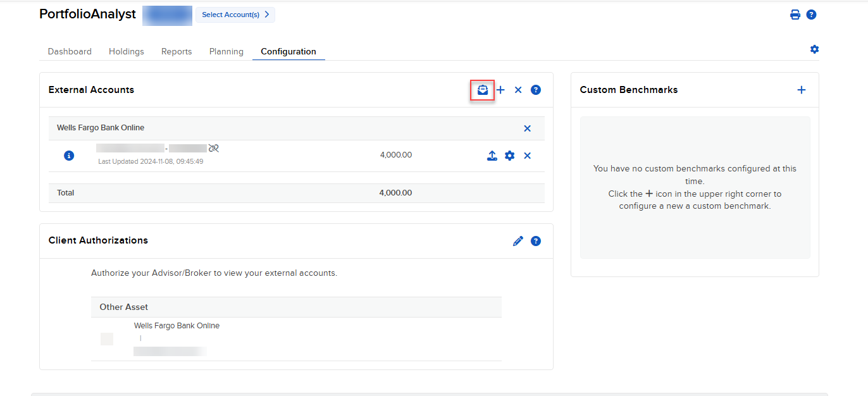Open the Select Account(s) selector

coord(235,15)
